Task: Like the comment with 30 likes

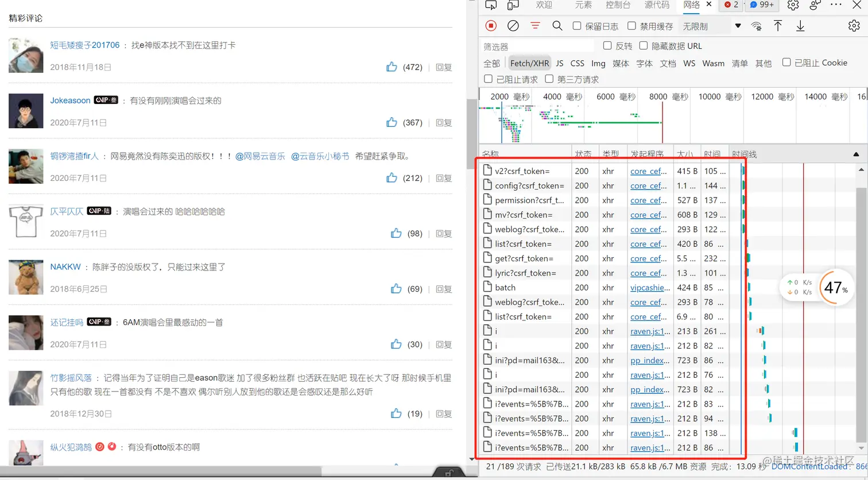Action: (x=396, y=344)
